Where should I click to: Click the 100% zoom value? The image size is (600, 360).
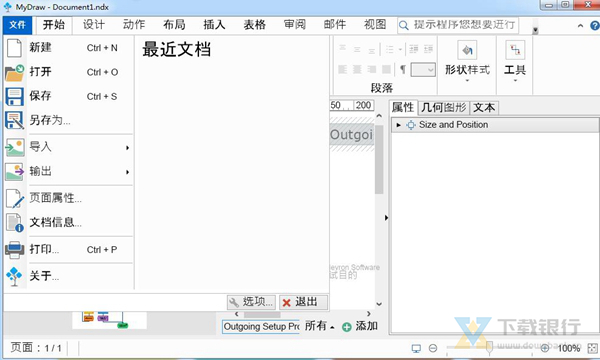click(569, 349)
